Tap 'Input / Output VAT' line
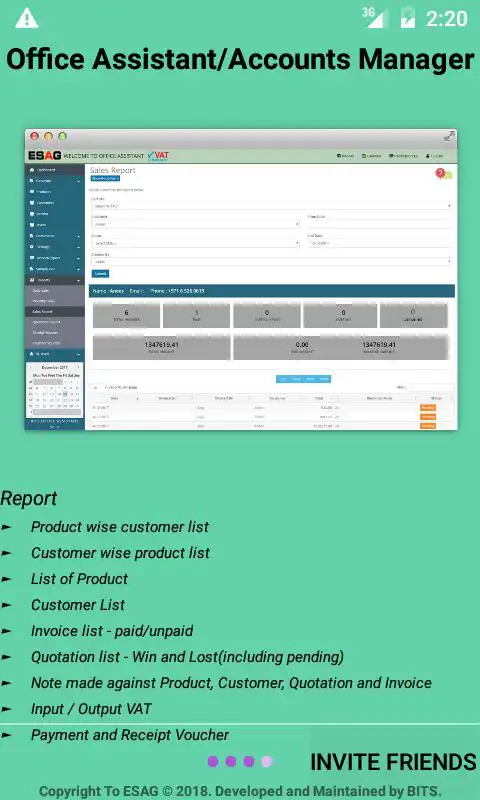 coord(91,709)
